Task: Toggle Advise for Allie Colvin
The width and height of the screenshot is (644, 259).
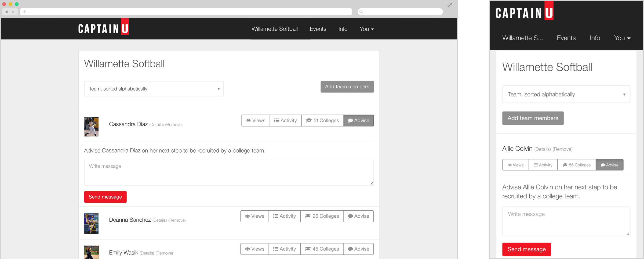Action: [x=610, y=165]
